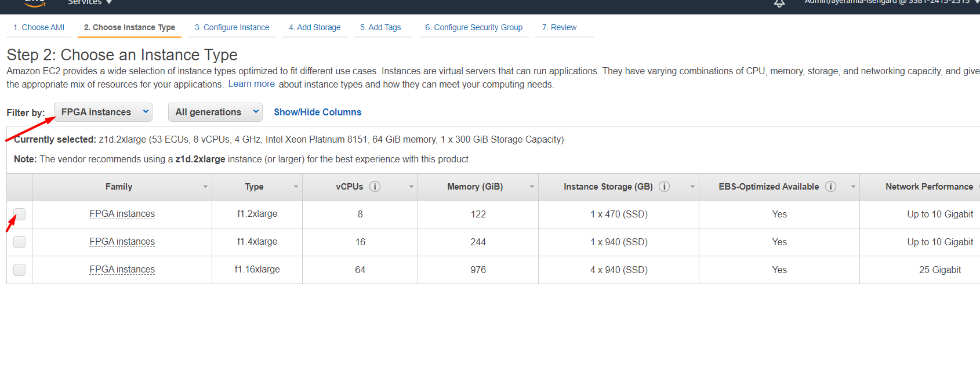Click the 122 memory value

tap(478, 215)
